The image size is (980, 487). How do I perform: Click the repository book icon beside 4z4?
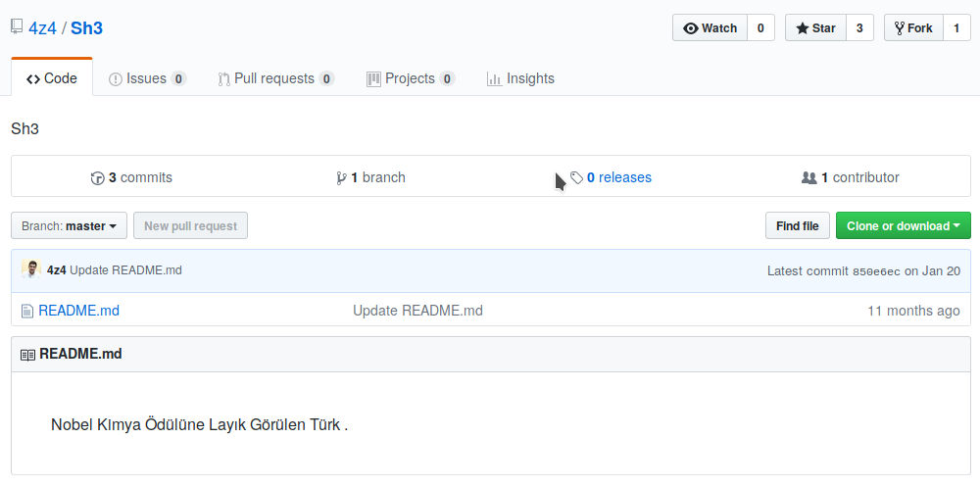click(17, 26)
